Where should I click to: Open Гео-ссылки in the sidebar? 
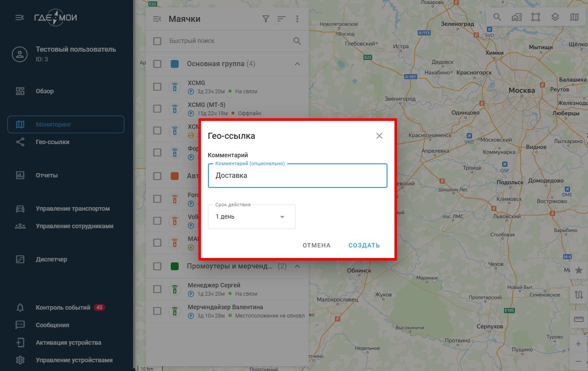tap(53, 142)
